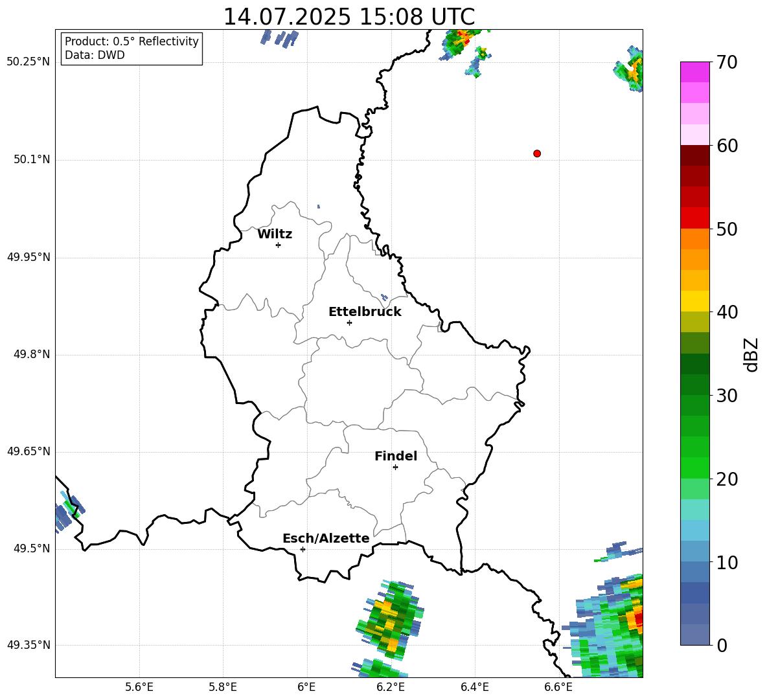
Task: Click the 6.4°E longitude label
Action: tap(474, 687)
